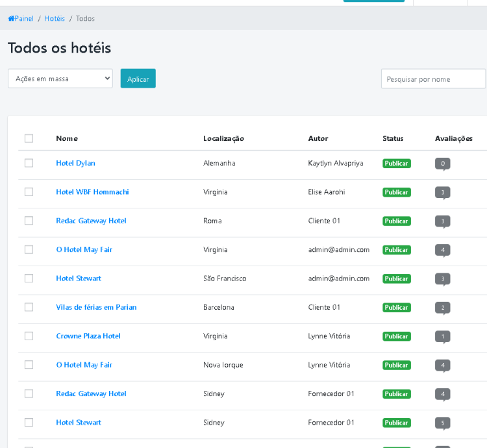The image size is (487, 448).
Task: Open the Hotéis breadcrumb link
Action: click(x=55, y=19)
